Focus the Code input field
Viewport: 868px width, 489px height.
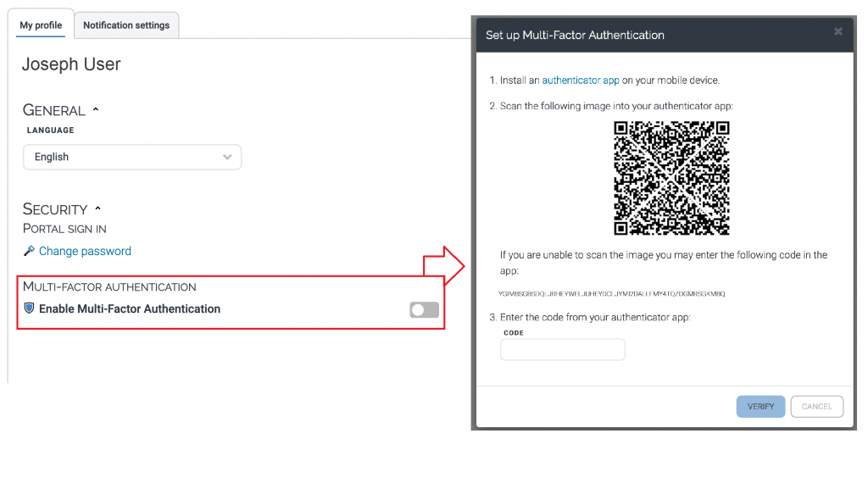click(x=563, y=349)
